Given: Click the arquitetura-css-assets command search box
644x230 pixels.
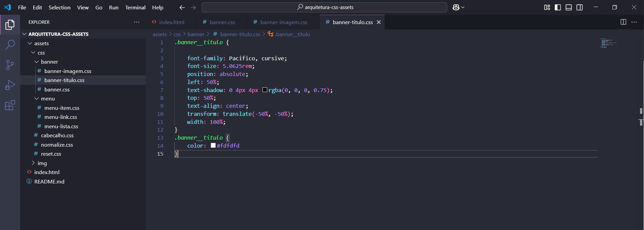Looking at the screenshot, I should tap(324, 7).
